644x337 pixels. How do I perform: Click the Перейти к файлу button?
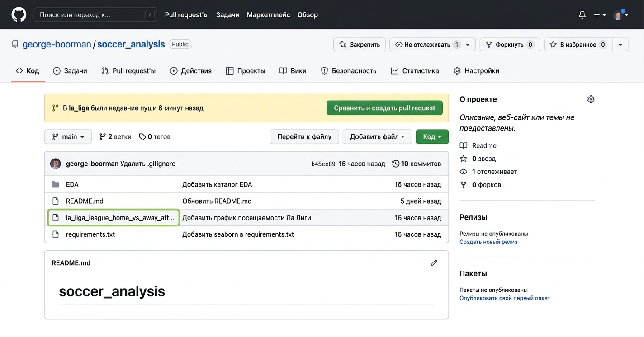tap(304, 137)
